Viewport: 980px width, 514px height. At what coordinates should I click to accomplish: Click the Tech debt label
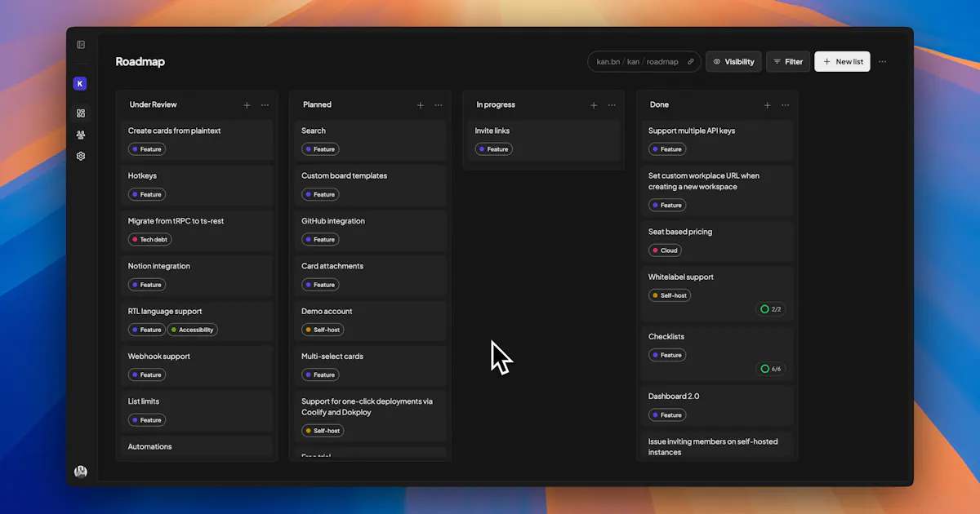tap(150, 240)
